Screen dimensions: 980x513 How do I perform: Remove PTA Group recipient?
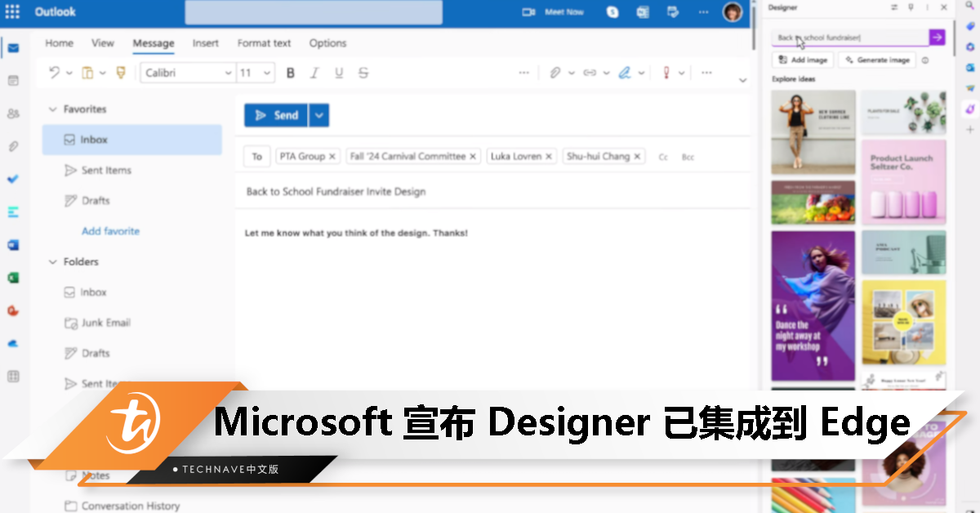[332, 157]
